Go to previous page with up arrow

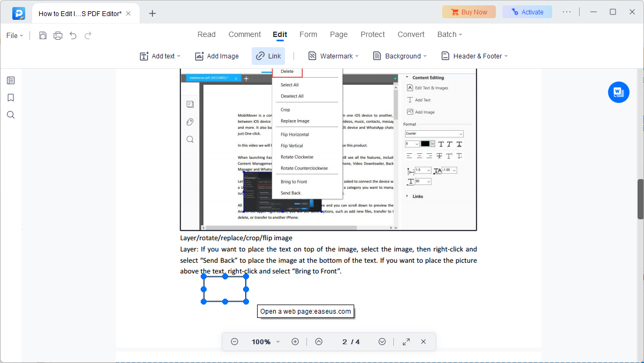pyautogui.click(x=319, y=342)
